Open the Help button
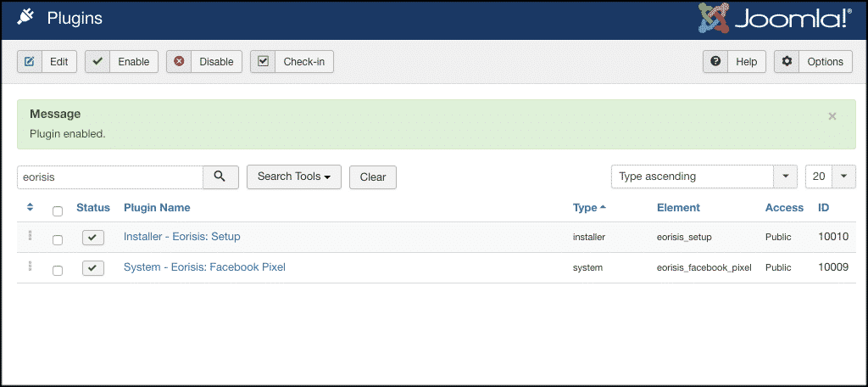 coord(735,62)
